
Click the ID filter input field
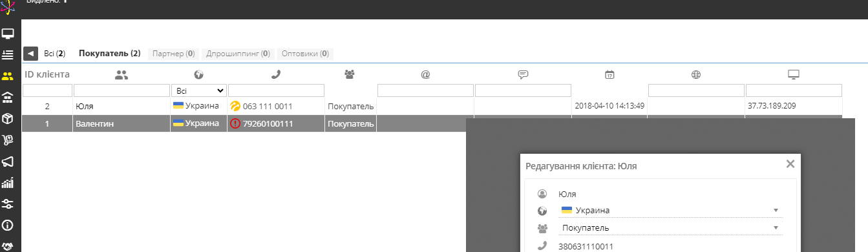[x=47, y=90]
